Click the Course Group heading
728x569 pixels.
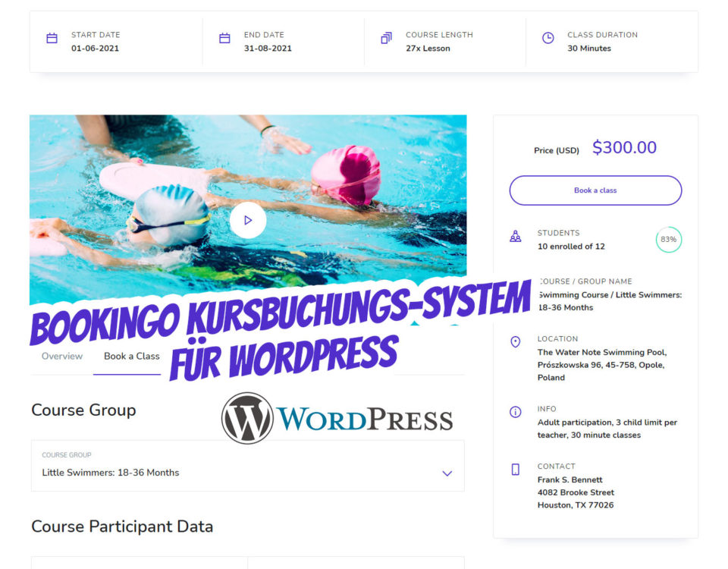tap(83, 410)
